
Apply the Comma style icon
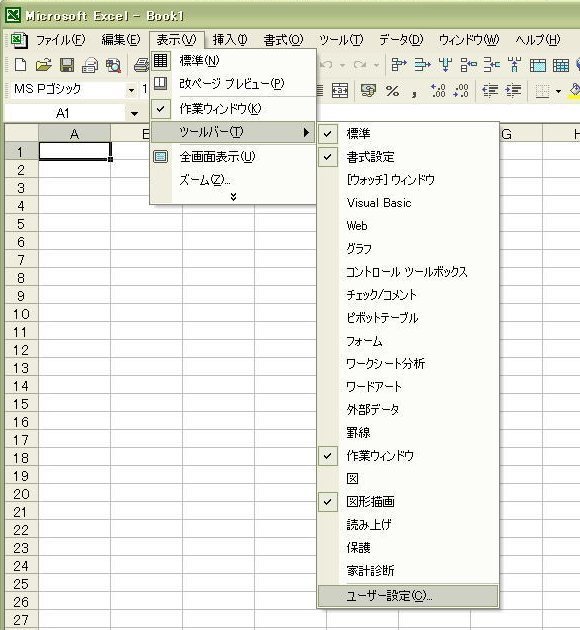[414, 92]
